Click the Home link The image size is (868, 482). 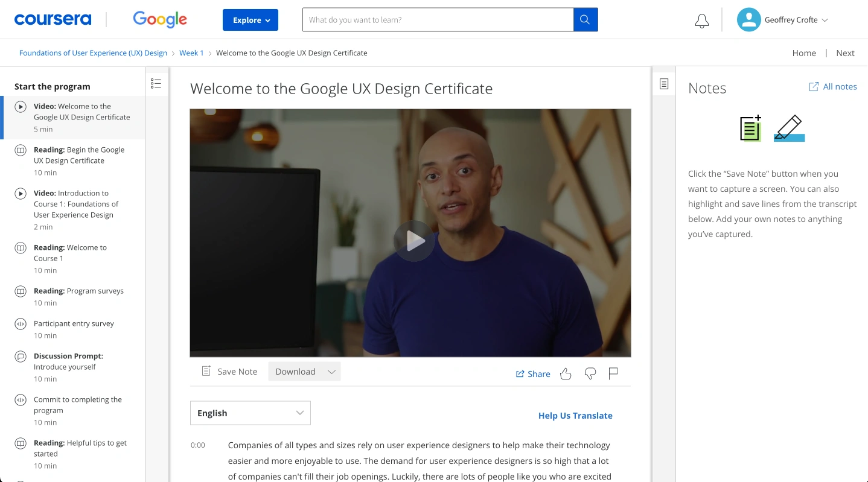pos(804,53)
